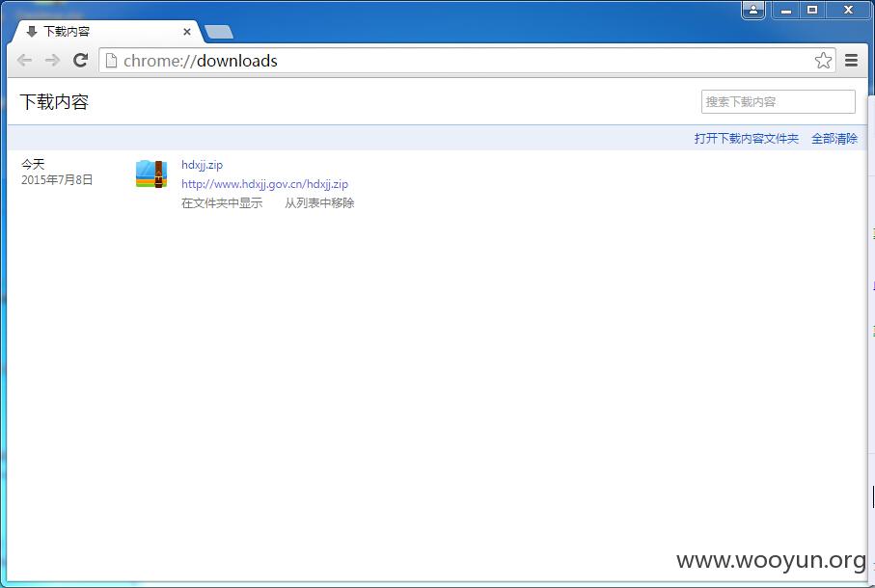The image size is (875, 588).
Task: Close the 下载内容 tab
Action: pos(187,32)
